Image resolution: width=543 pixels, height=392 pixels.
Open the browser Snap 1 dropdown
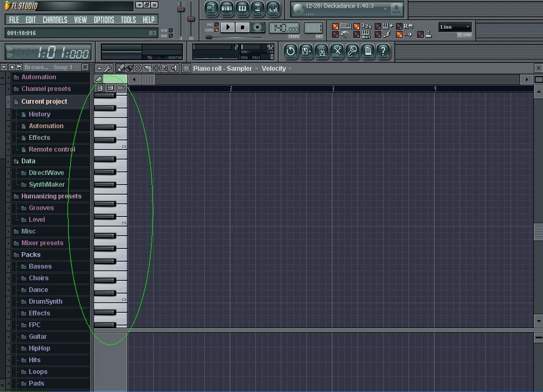[x=66, y=67]
